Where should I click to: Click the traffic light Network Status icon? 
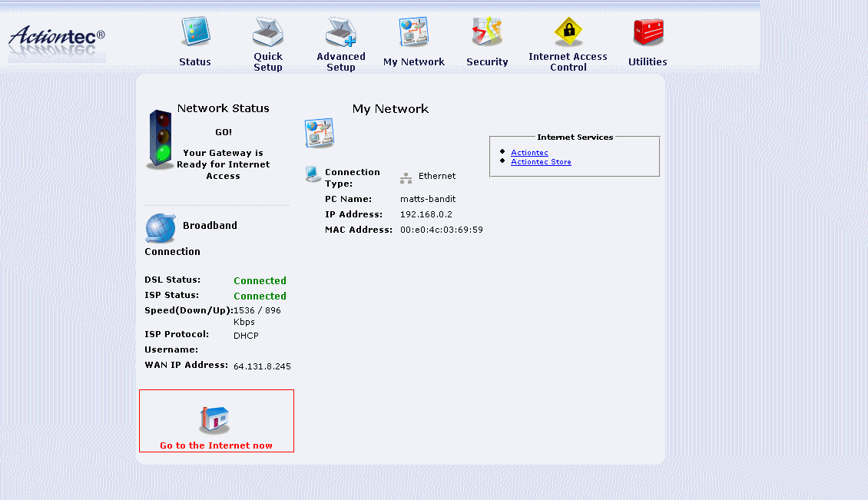tap(161, 140)
